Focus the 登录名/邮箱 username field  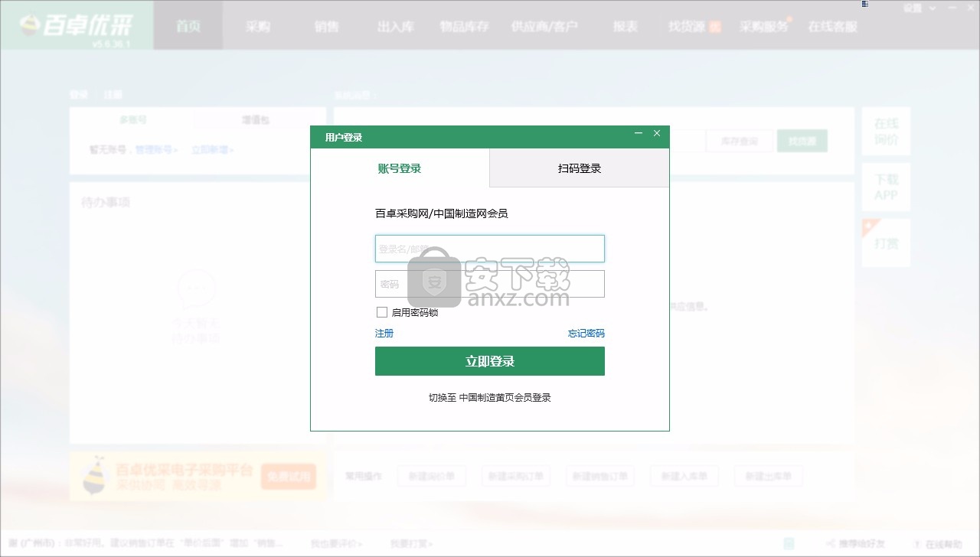[x=490, y=249]
